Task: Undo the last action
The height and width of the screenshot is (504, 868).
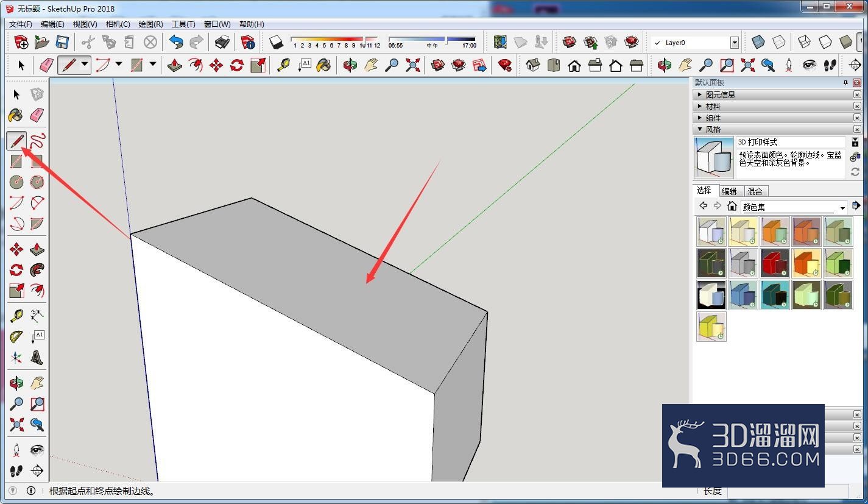Action: [176, 42]
